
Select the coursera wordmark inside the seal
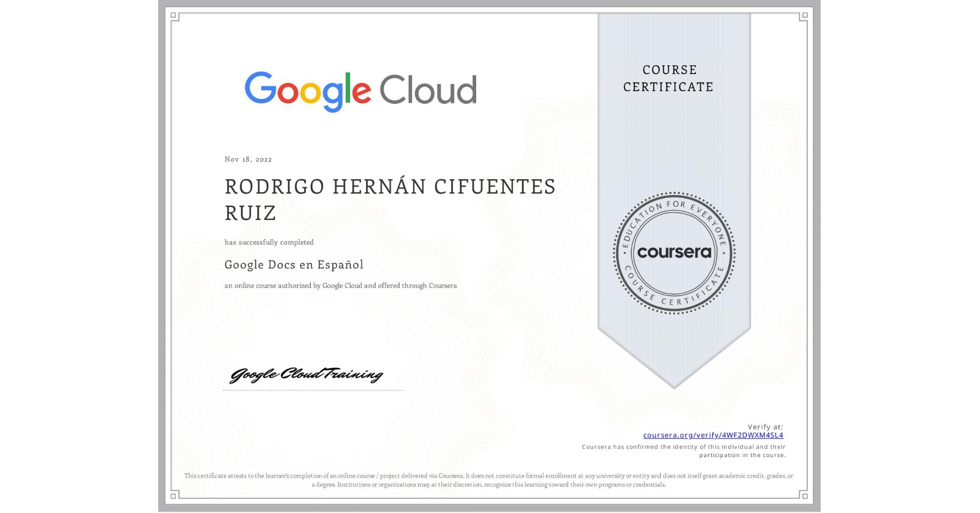click(x=674, y=252)
